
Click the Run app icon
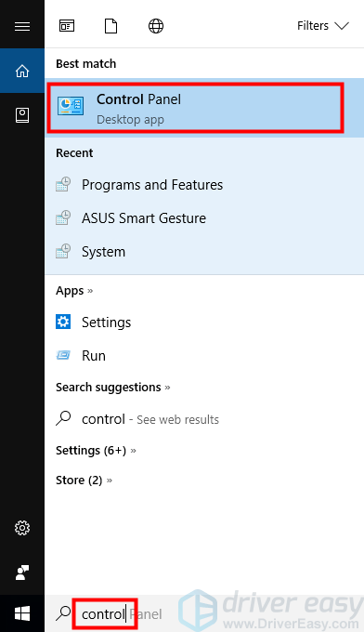[63, 355]
